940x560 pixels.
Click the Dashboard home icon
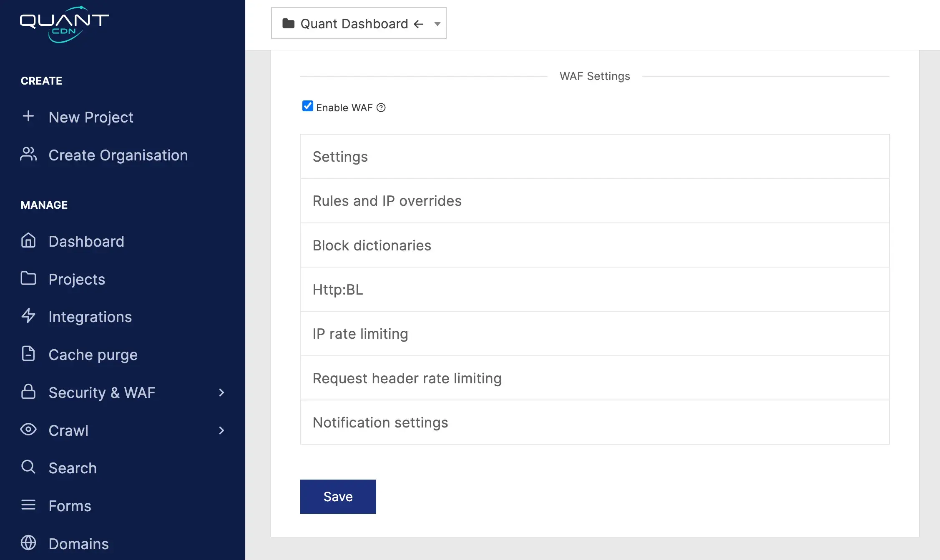click(x=28, y=241)
